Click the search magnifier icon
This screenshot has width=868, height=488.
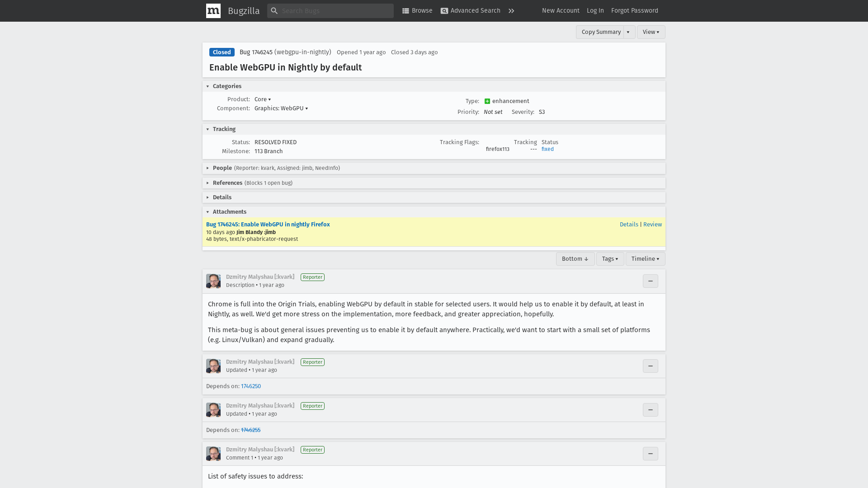pyautogui.click(x=274, y=11)
